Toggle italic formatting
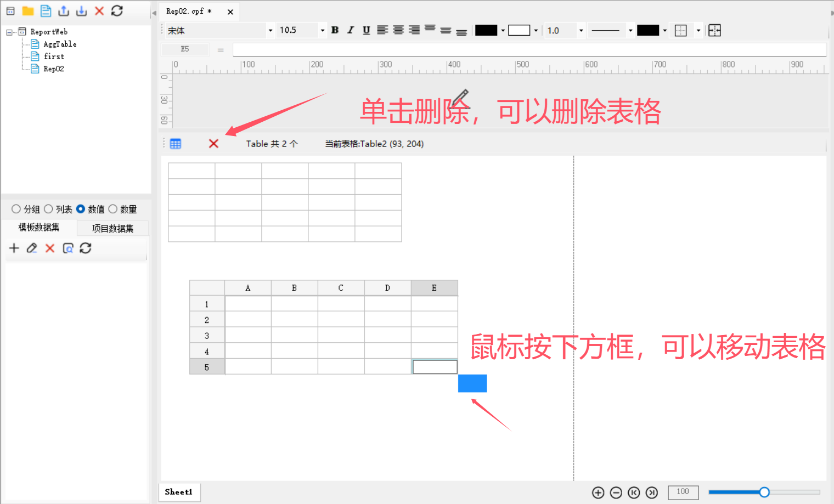This screenshot has width=834, height=504. point(351,30)
